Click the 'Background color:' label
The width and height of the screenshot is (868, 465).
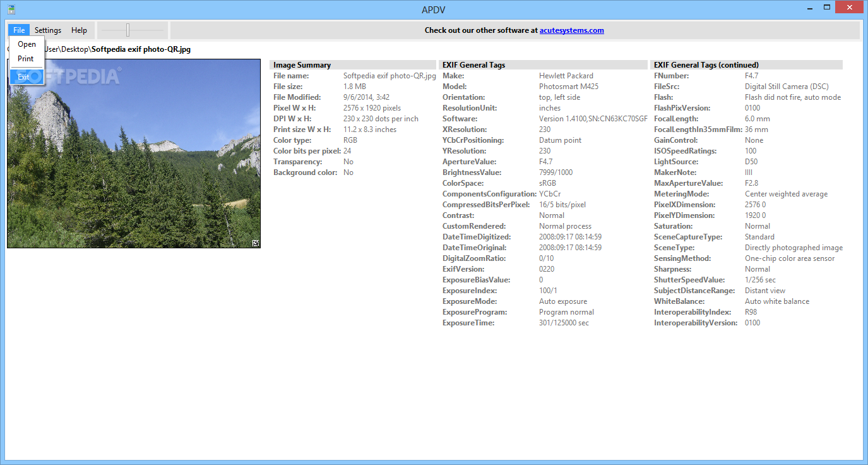pyautogui.click(x=305, y=172)
